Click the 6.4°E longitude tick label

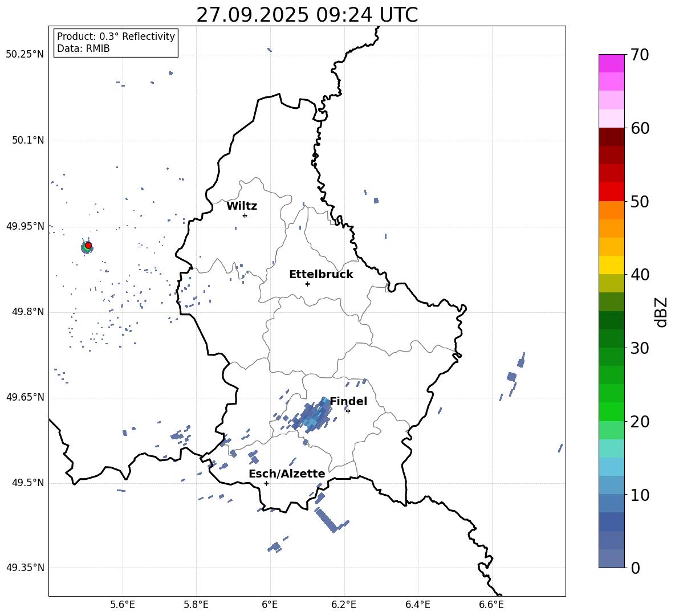tap(417, 605)
